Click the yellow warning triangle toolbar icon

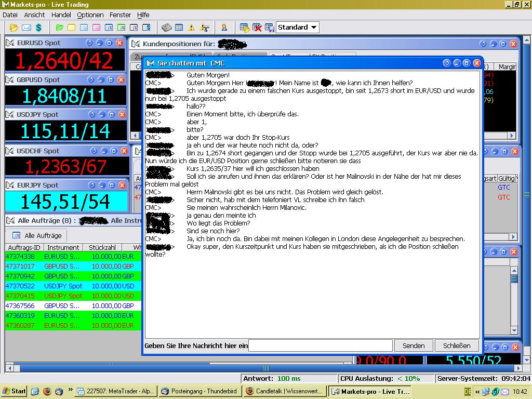click(x=191, y=28)
